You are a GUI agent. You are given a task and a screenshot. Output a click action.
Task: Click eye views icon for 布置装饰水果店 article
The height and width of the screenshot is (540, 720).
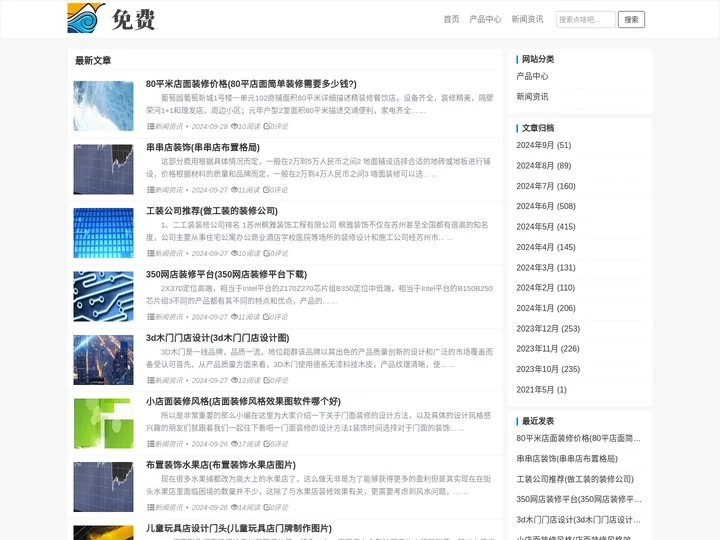tap(234, 507)
